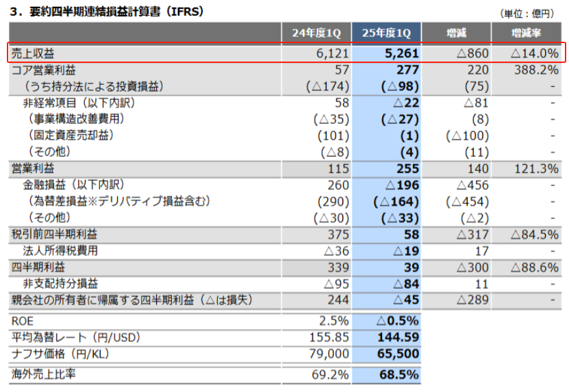The image size is (569, 392).
Task: Click the 25年度1Q column header
Action: click(x=386, y=33)
